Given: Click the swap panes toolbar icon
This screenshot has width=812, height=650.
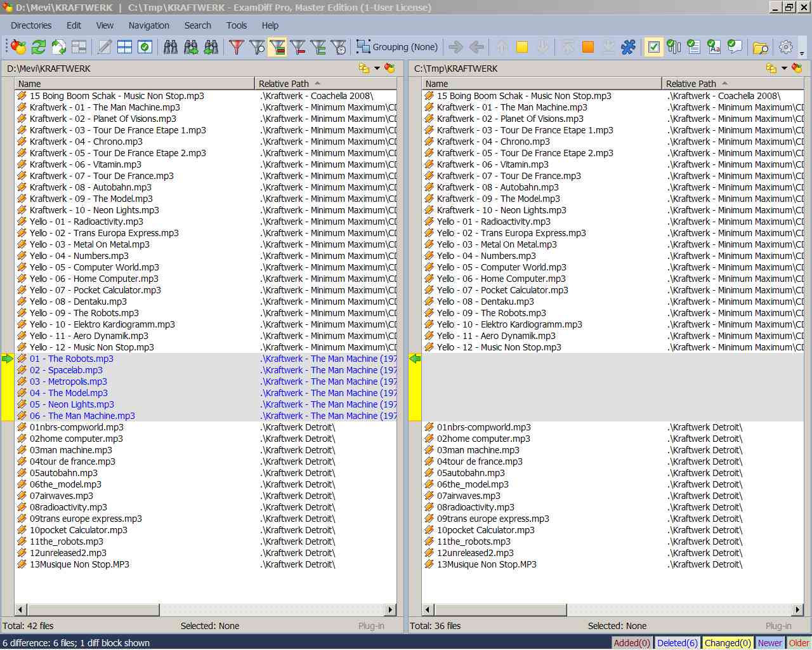Looking at the screenshot, I should (x=59, y=47).
